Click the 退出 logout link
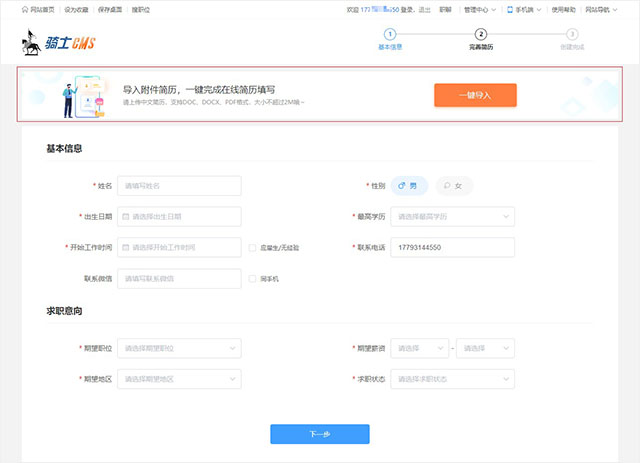Viewport: 640px width, 463px height. click(x=424, y=10)
